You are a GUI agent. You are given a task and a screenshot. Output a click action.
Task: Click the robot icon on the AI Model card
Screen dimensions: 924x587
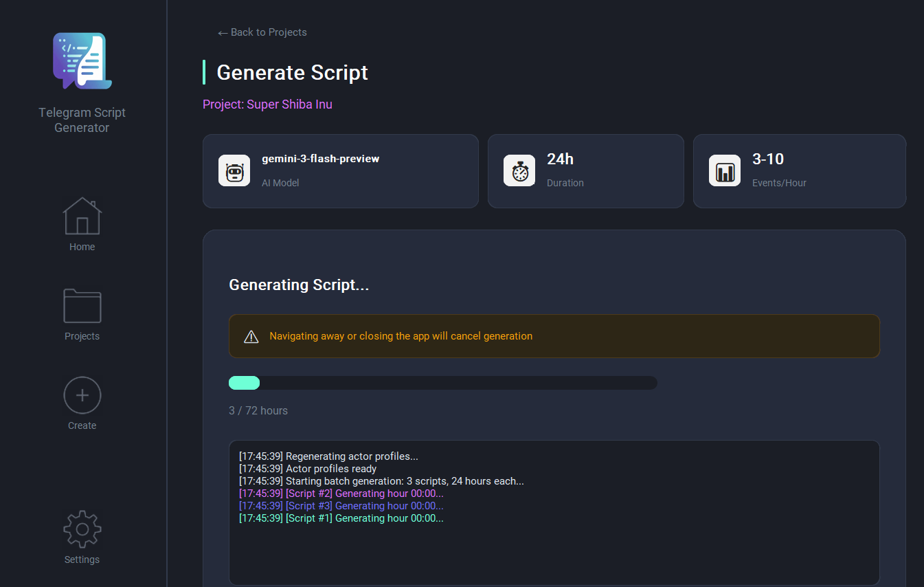coord(234,170)
